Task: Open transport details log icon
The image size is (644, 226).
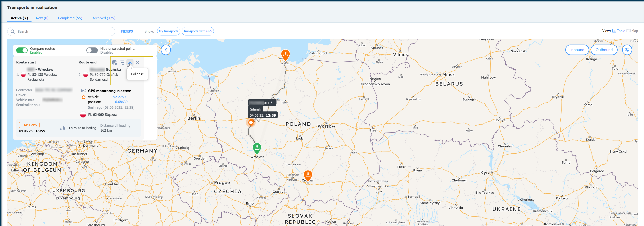Action: [x=115, y=63]
